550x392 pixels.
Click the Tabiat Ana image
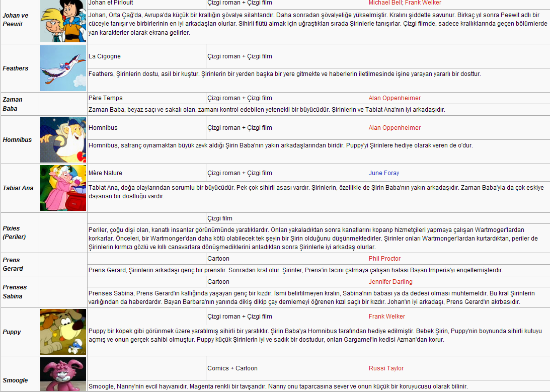pos(63,188)
